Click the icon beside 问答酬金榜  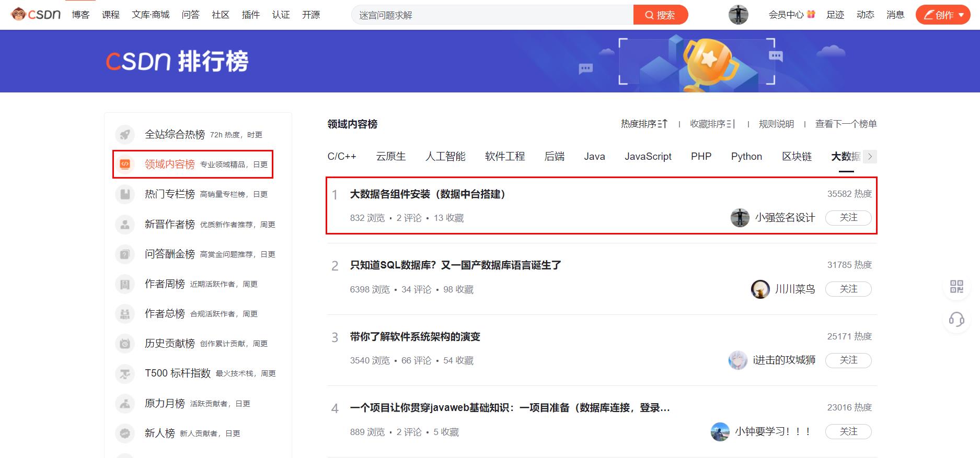(125, 254)
